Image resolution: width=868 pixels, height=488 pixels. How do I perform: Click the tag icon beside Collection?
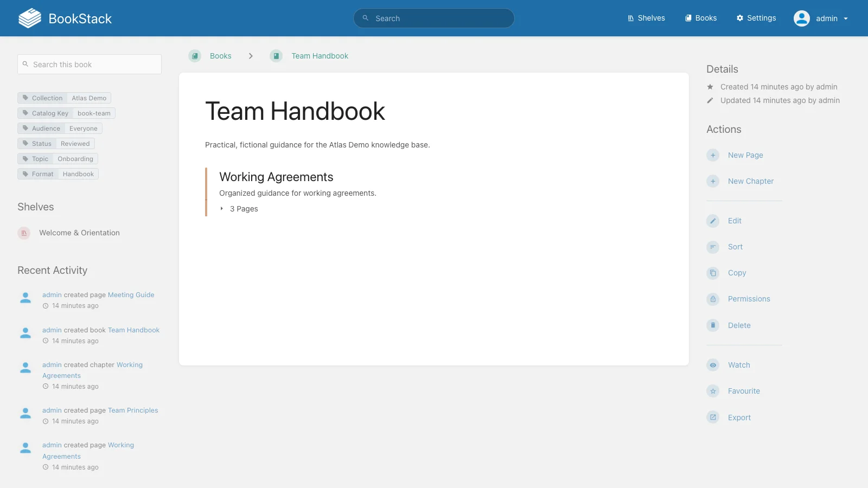[x=25, y=98]
